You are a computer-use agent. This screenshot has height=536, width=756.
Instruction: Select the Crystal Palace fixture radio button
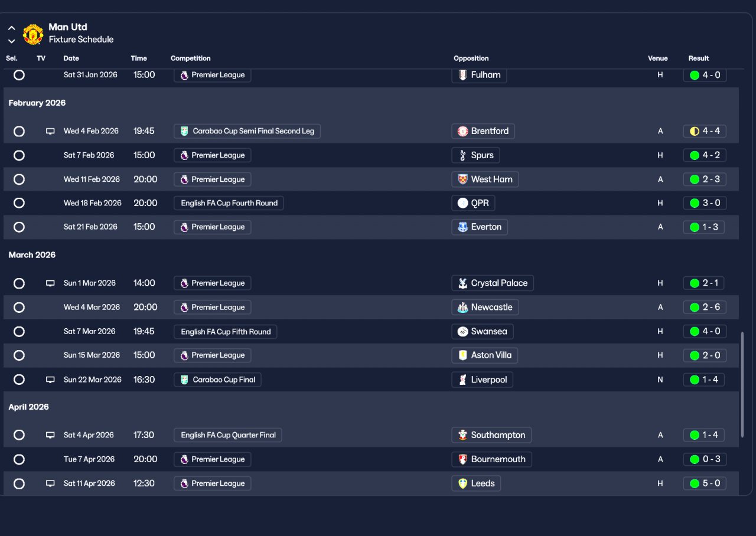[19, 283]
